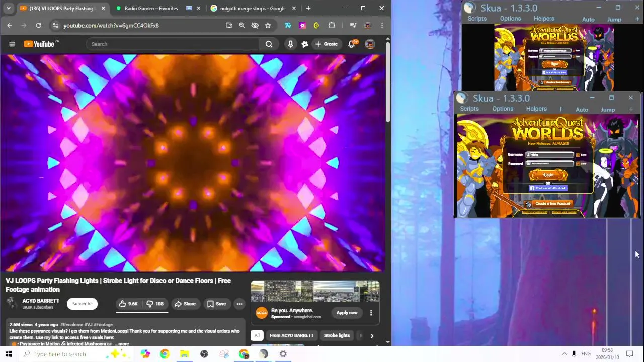The width and height of the screenshot is (644, 362).
Task: Open YouTube account avatar menu
Action: click(370, 44)
